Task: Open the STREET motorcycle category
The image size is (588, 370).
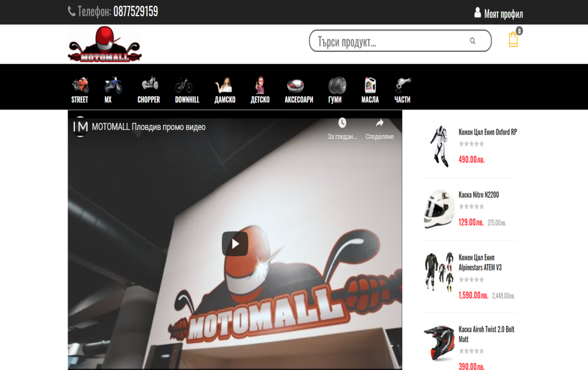Action: (x=80, y=90)
